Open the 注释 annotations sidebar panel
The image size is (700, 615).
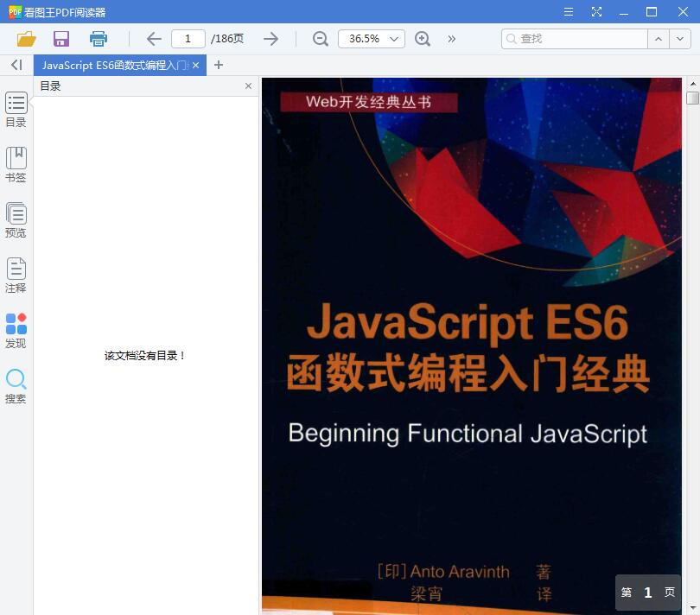(16, 276)
